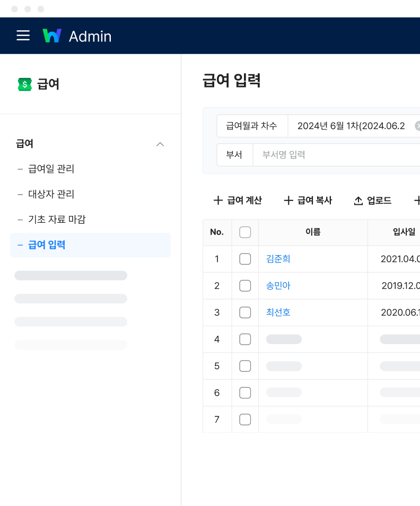Click the 급여 계산 plus button
Viewport: 420px width, 506px height.
click(x=238, y=200)
